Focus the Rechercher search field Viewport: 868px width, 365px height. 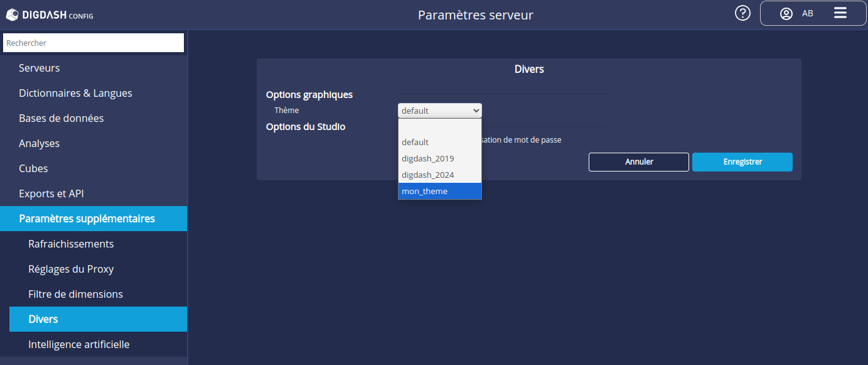pos(94,43)
